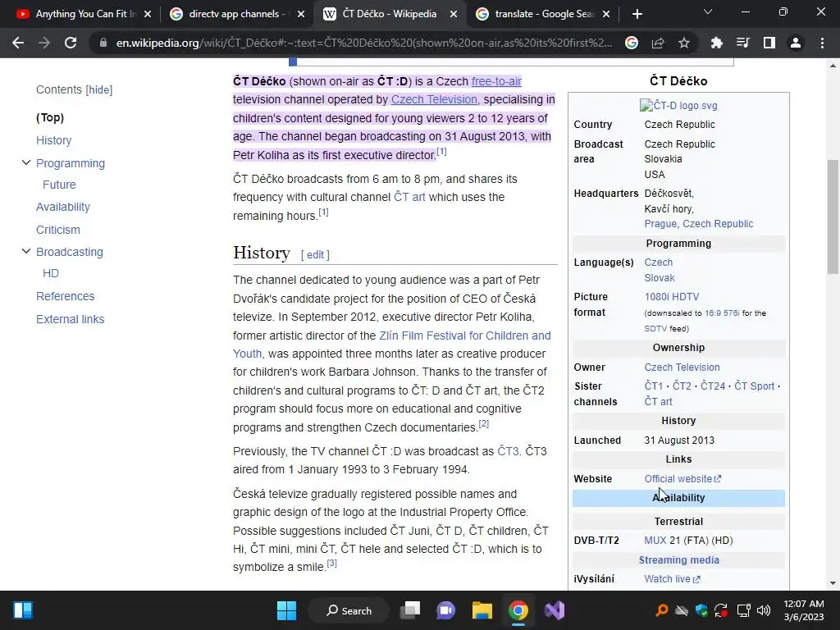Open Zlín Film Festival for Children link

pos(465,336)
